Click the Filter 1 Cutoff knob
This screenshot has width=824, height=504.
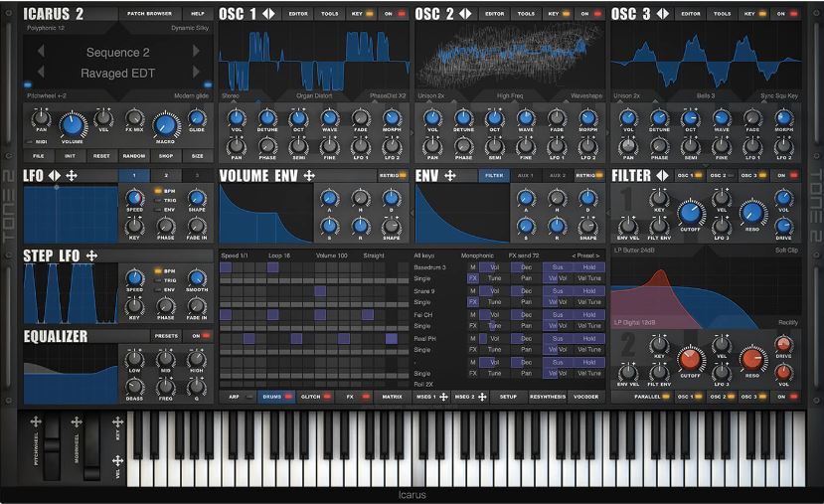(689, 211)
